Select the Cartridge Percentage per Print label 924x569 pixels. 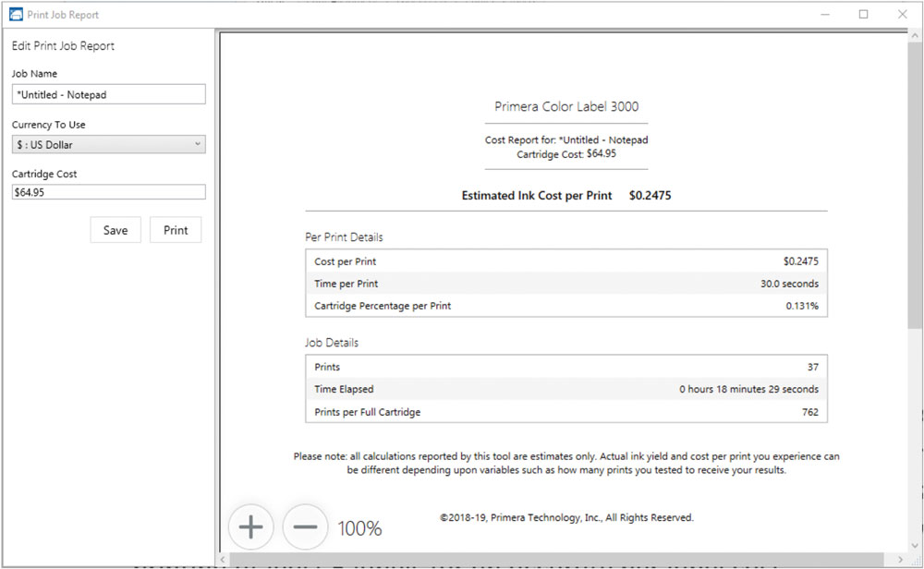click(x=383, y=306)
